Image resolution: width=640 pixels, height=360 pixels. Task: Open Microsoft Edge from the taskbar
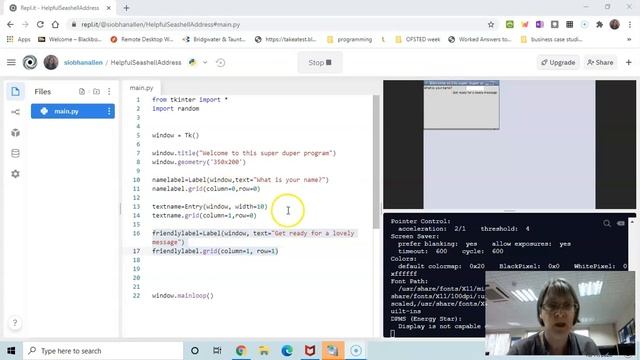click(287, 351)
